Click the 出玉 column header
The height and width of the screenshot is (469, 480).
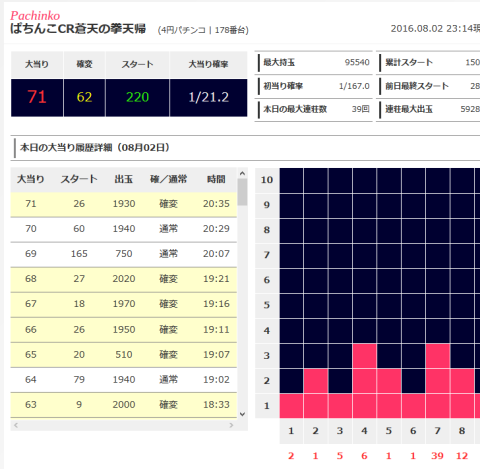(x=124, y=179)
